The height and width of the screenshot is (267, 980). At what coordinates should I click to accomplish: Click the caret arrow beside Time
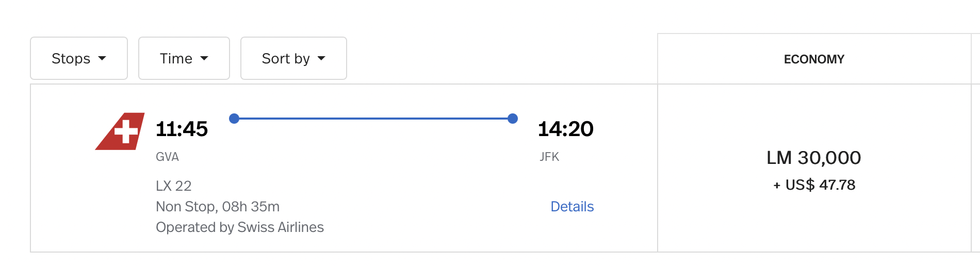[x=204, y=58]
